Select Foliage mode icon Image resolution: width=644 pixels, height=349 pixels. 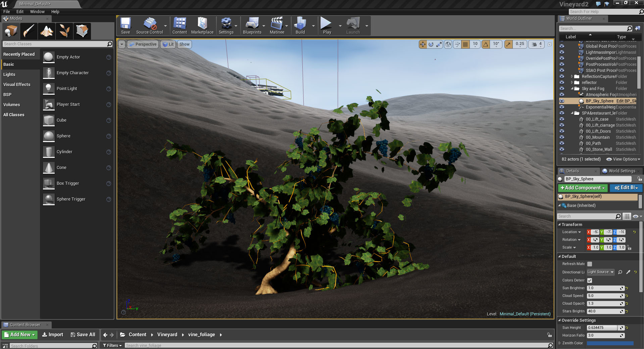tap(64, 31)
